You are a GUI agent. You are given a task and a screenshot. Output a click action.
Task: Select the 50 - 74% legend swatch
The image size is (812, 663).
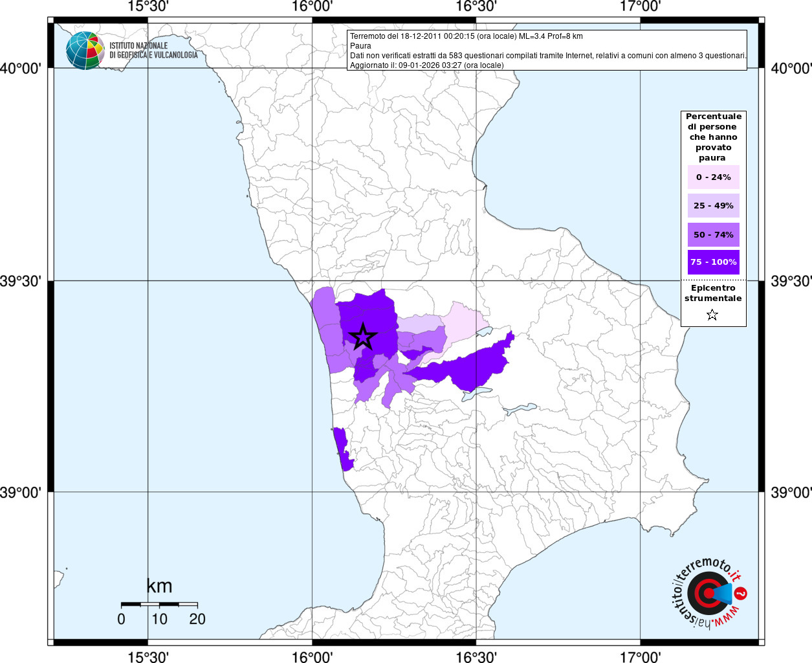[x=714, y=234]
